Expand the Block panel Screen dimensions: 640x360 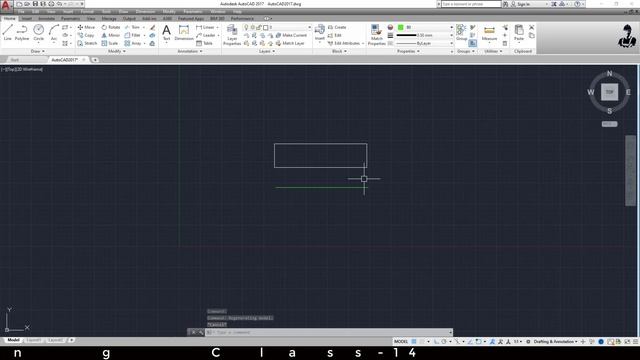(x=339, y=51)
